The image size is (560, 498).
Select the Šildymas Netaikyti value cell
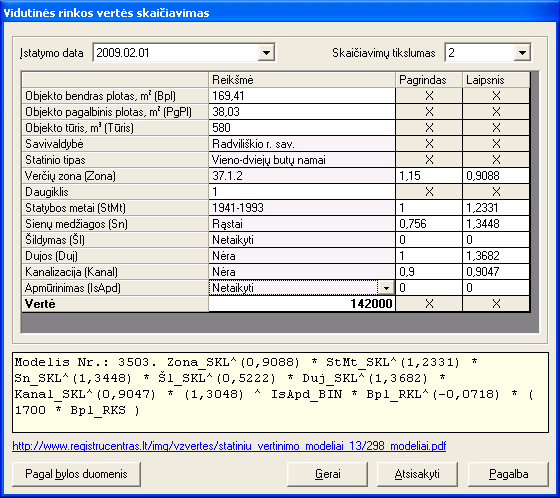point(302,240)
